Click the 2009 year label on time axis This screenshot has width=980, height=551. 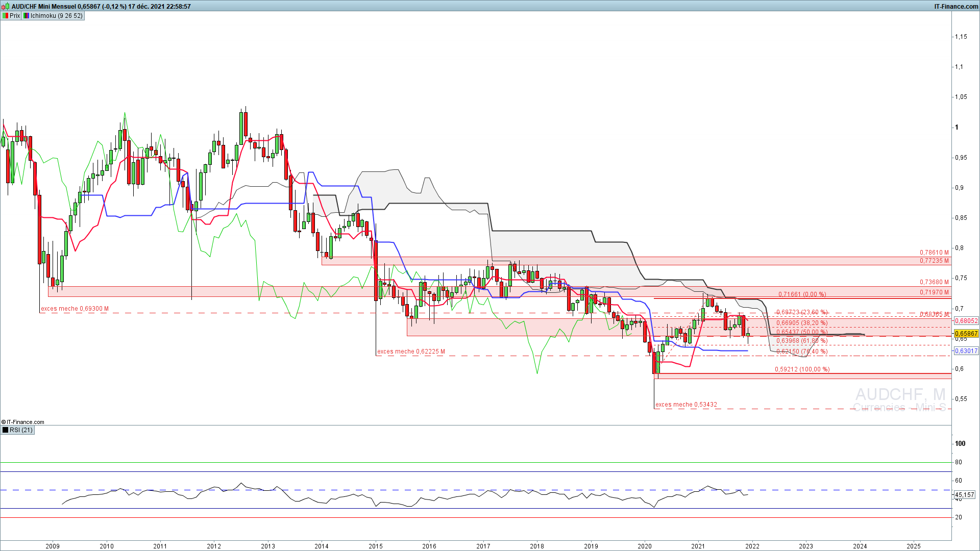click(53, 546)
